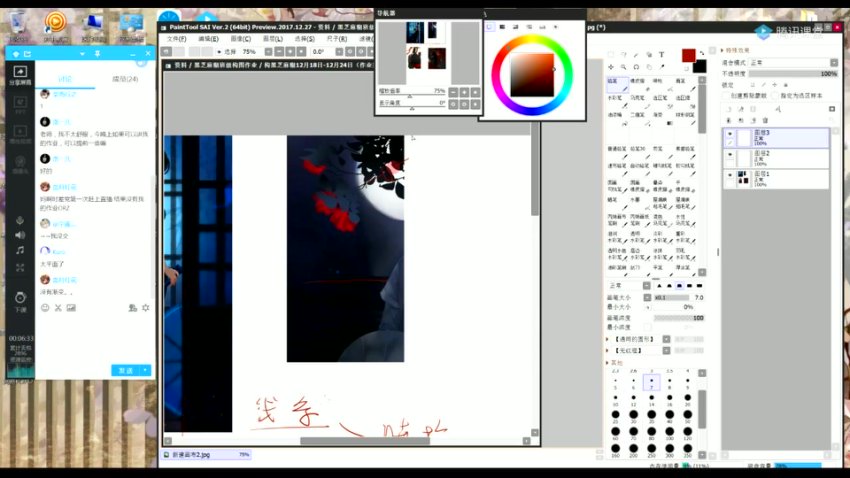Select the lasso selection tool
Screen dimensions: 850x478
click(624, 54)
